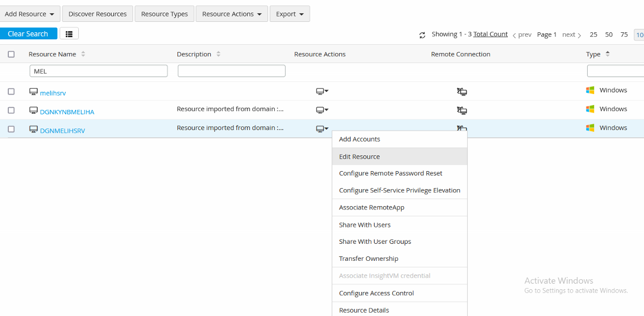The image size is (644, 316).
Task: Expand the Export dropdown
Action: 289,14
